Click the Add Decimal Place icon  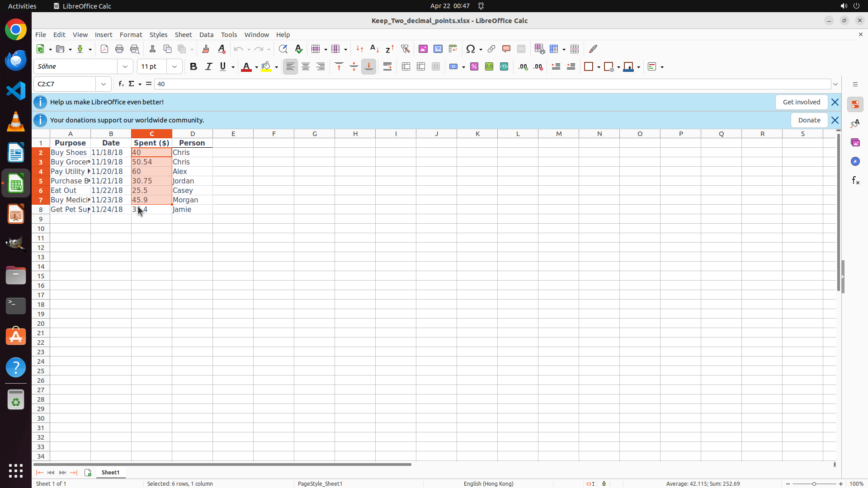[x=523, y=67]
